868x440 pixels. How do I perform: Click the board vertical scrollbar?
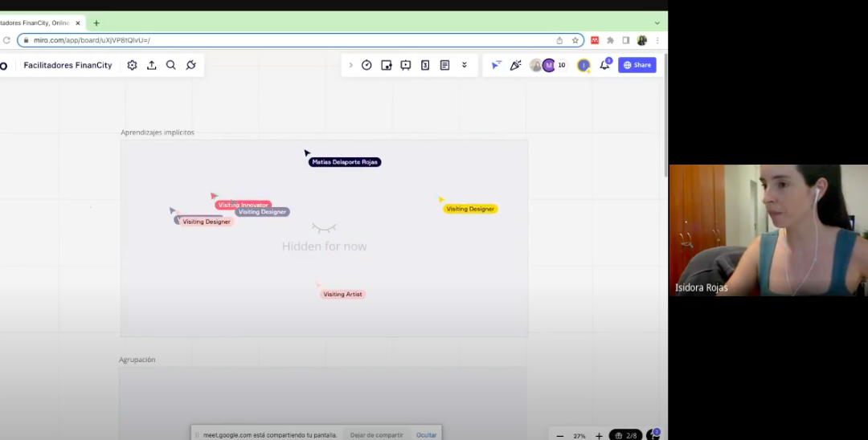click(x=665, y=116)
